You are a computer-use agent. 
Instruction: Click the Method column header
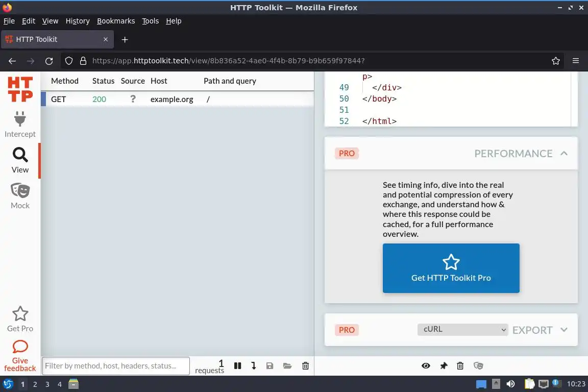click(64, 81)
